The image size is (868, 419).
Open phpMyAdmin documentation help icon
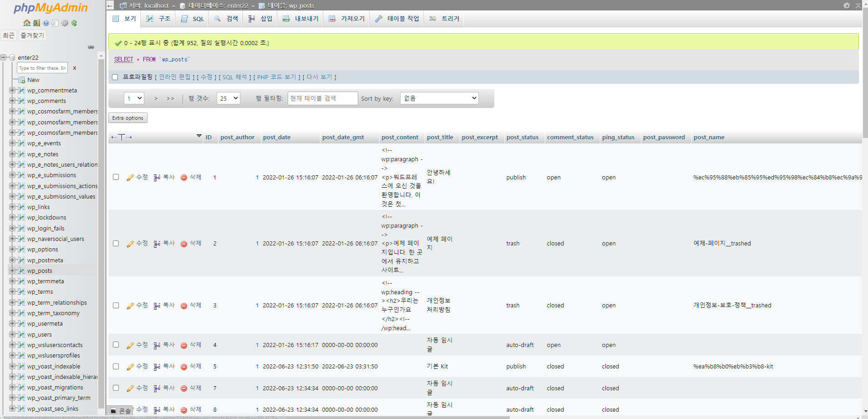[46, 23]
